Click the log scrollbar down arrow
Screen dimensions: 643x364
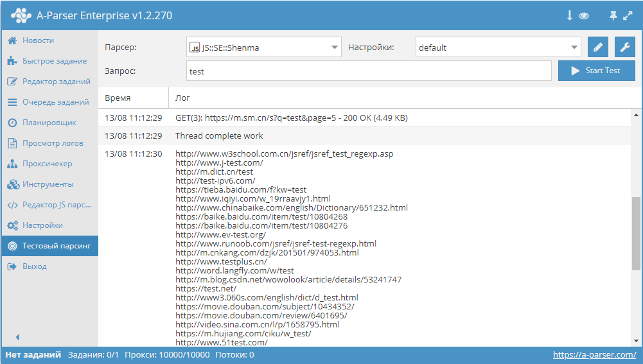(x=636, y=341)
